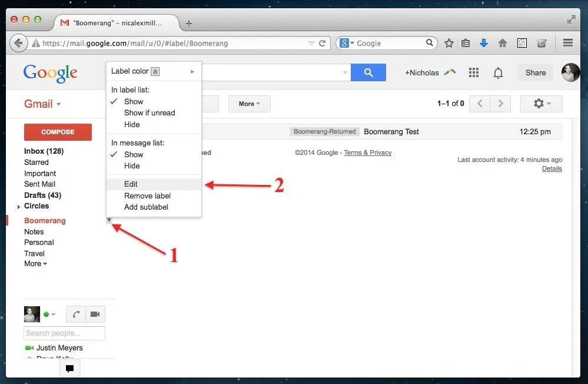Screen dimensions: 588x384
Task: Open the Boomerang label options arrow
Action: pos(109,220)
